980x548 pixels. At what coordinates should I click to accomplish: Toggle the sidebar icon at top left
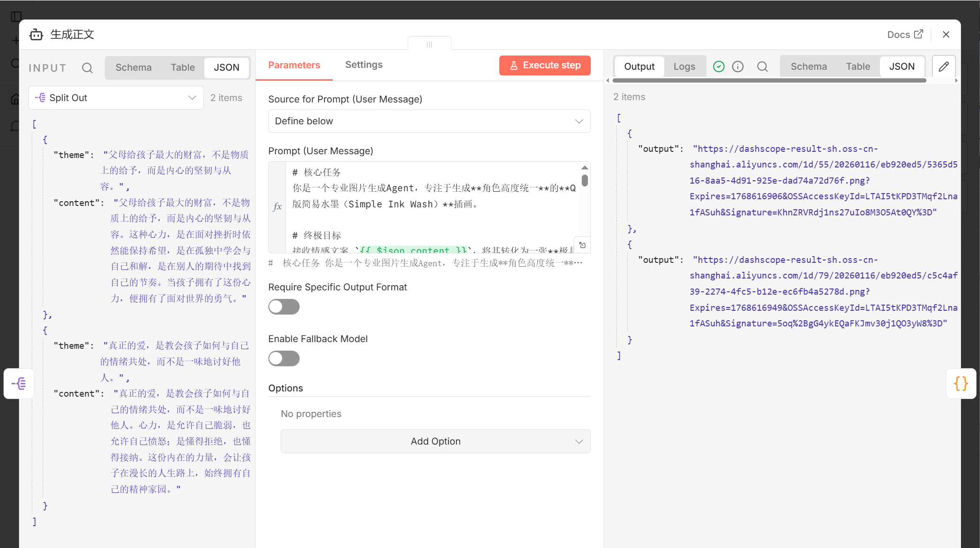(16, 17)
